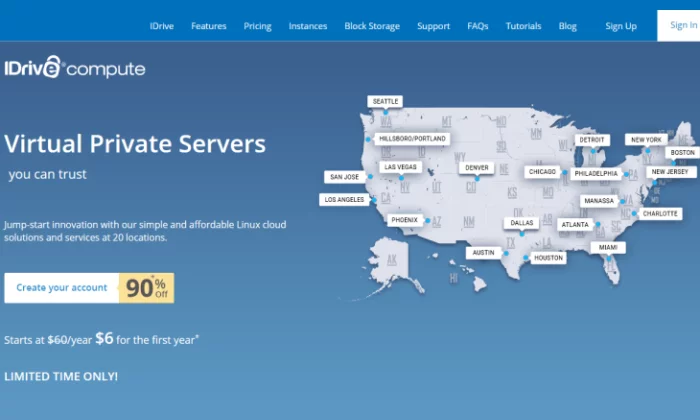
Task: Click the Houston location label
Action: pyautogui.click(x=549, y=258)
